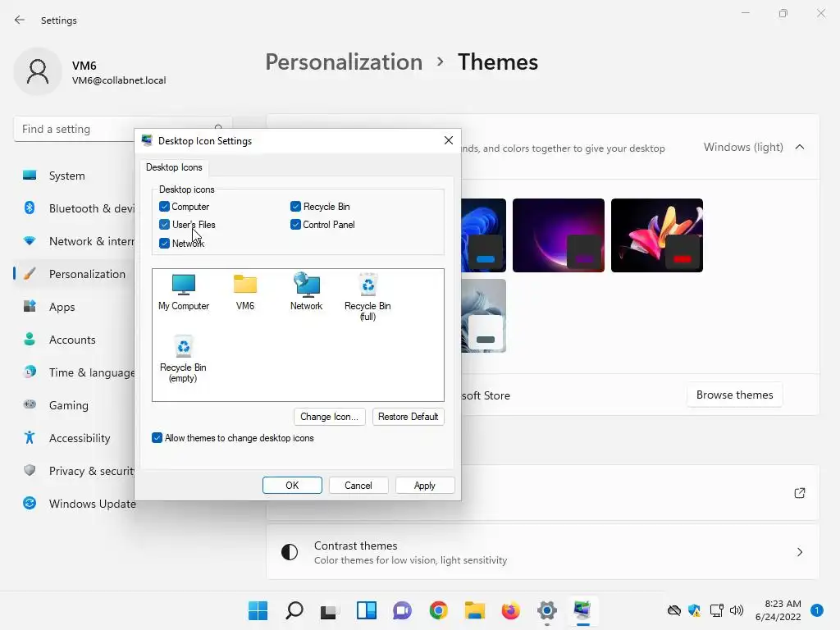
Task: Click the external link icon on settings row
Action: (x=800, y=493)
